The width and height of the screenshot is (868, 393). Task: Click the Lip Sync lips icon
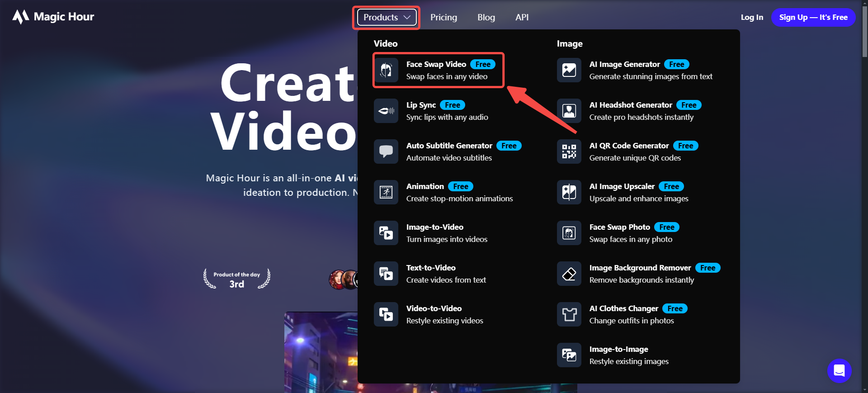386,111
